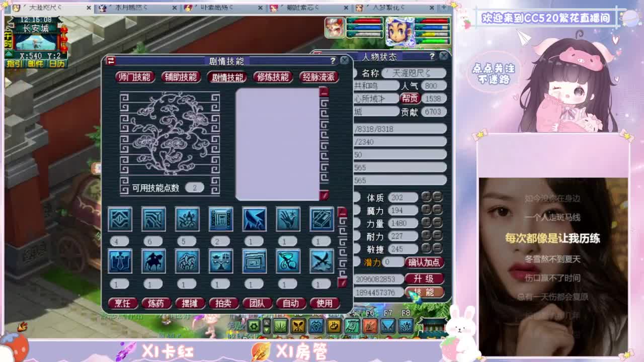Open the 日历 calendar button
The width and height of the screenshot is (644, 362).
pyautogui.click(x=56, y=64)
